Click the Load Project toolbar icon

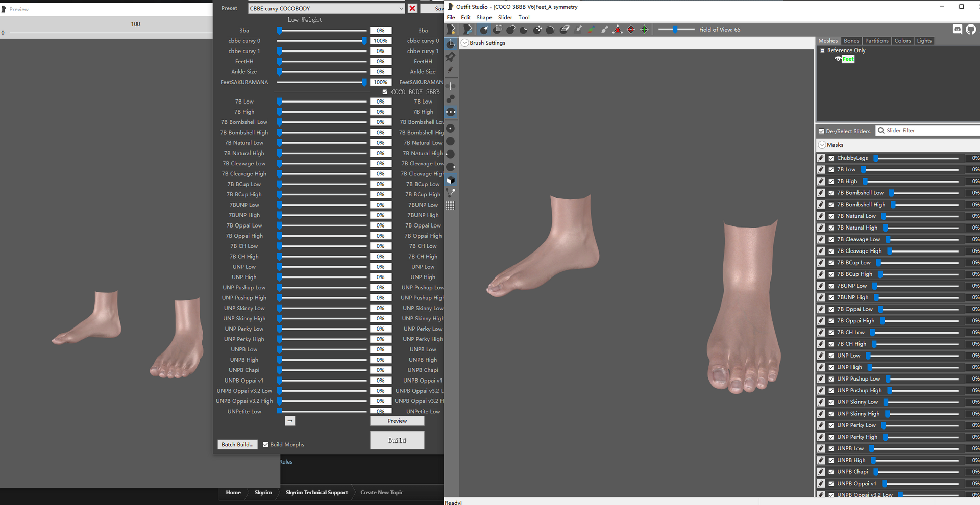point(467,30)
